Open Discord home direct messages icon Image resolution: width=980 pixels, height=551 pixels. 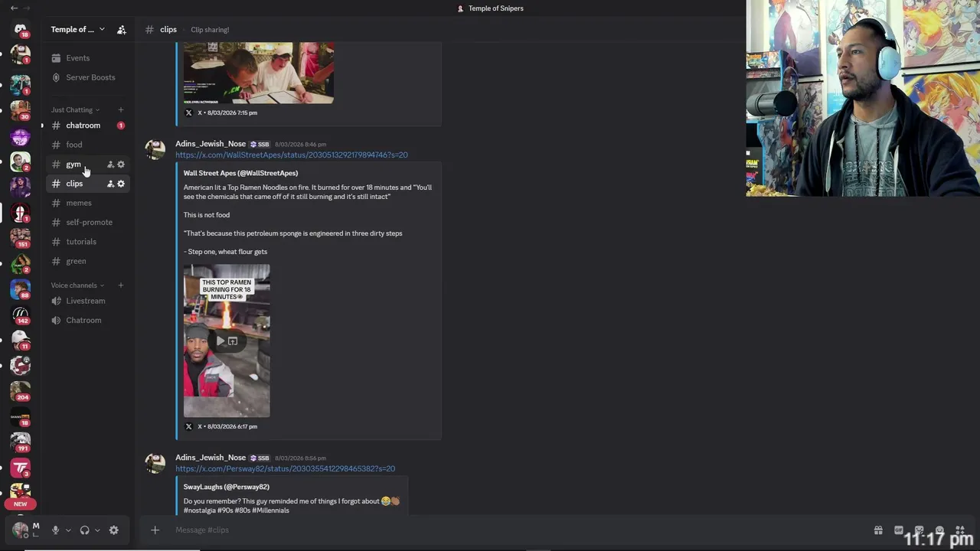pos(20,30)
